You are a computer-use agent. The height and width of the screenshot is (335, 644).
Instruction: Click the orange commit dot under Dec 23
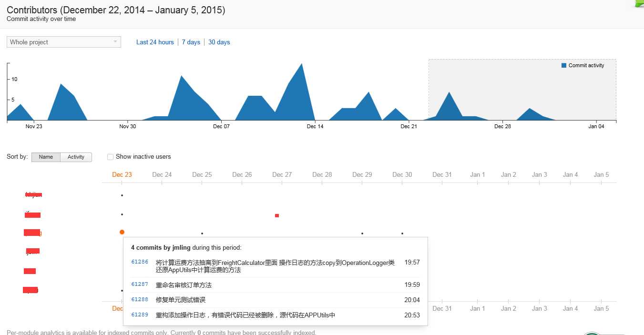[x=122, y=232]
